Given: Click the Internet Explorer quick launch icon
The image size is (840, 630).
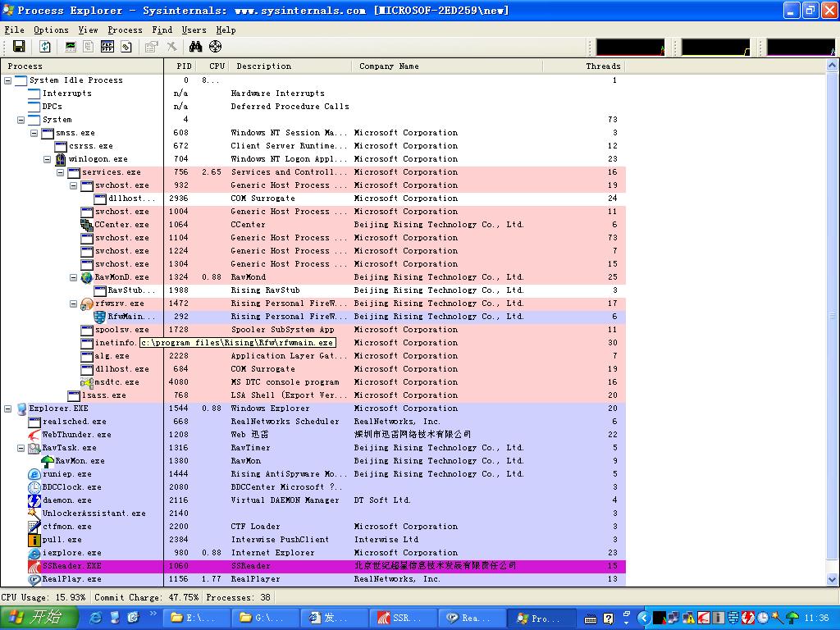Looking at the screenshot, I should [96, 618].
